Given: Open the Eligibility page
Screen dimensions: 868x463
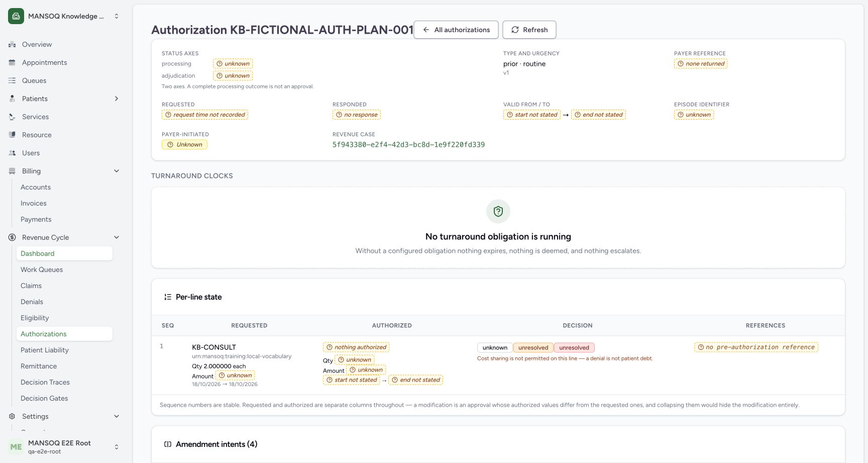Looking at the screenshot, I should point(64,318).
